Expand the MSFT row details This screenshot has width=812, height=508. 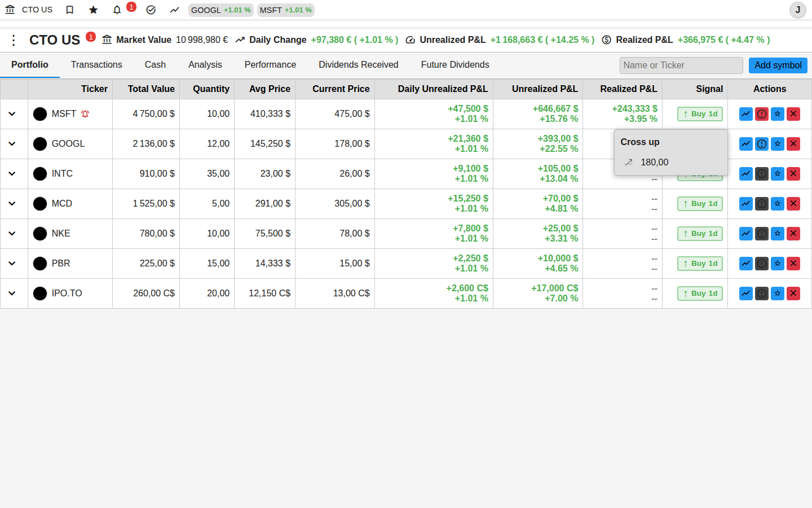12,114
